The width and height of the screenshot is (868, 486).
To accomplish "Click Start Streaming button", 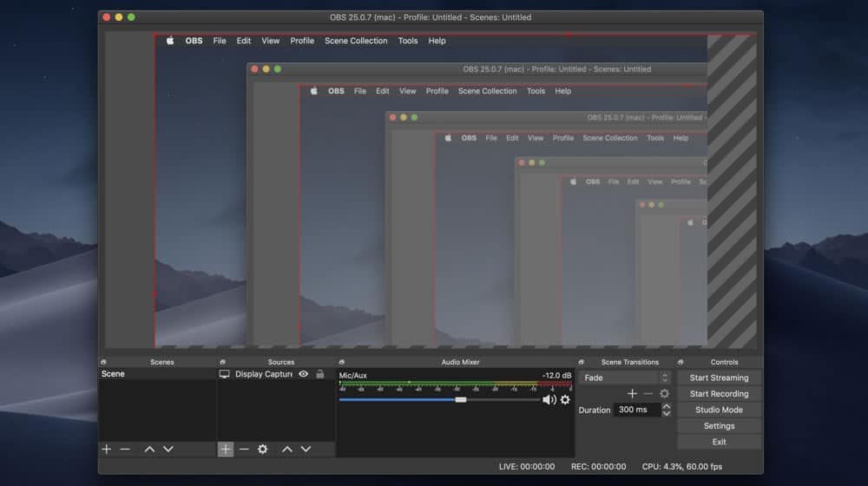I will tap(719, 378).
